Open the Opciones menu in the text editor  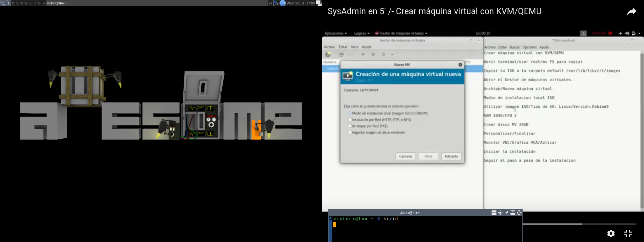tap(530, 47)
